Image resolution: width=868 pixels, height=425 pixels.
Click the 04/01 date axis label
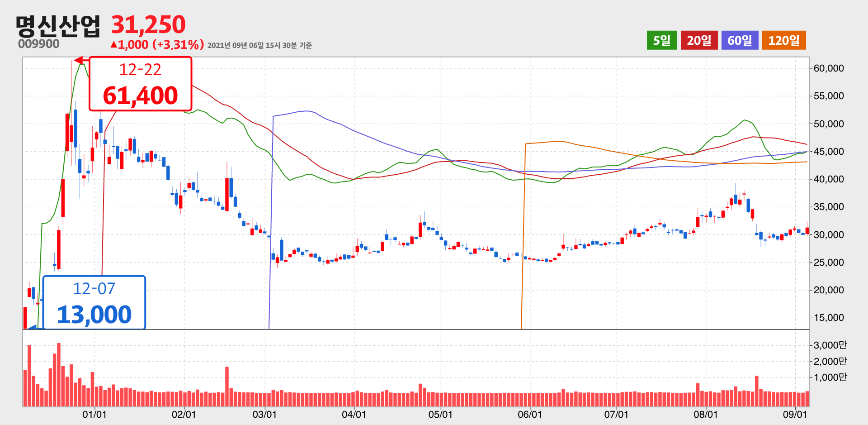(354, 415)
